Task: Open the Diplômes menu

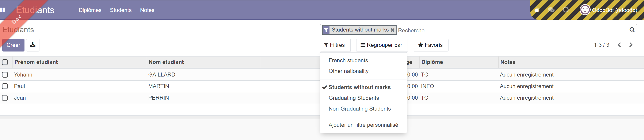Action: (x=90, y=10)
